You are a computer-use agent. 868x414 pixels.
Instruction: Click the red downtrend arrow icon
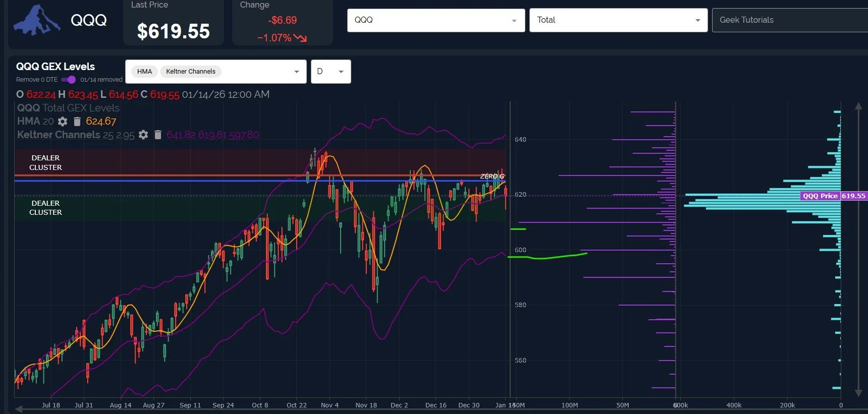pos(300,38)
